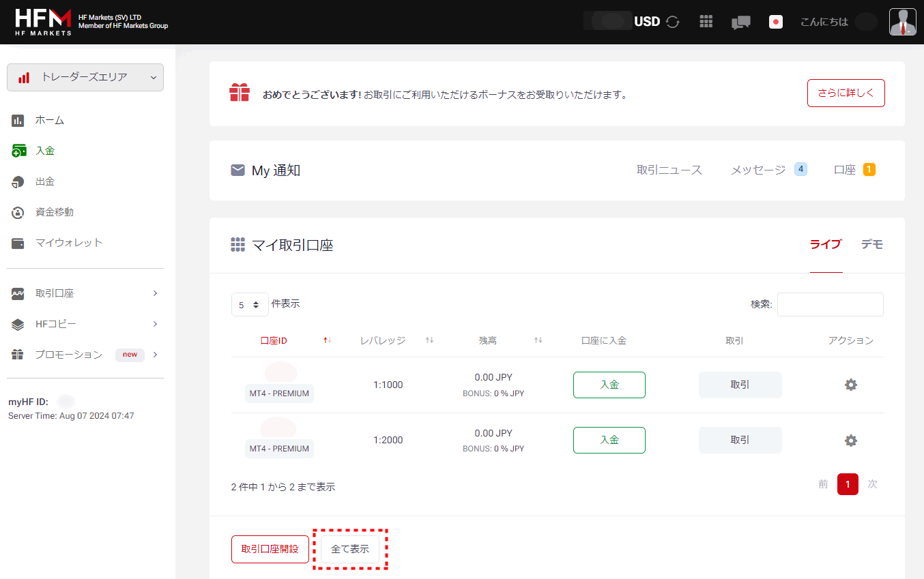This screenshot has height=579, width=924.
Task: Open the apps grid icon in header
Action: pyautogui.click(x=706, y=22)
